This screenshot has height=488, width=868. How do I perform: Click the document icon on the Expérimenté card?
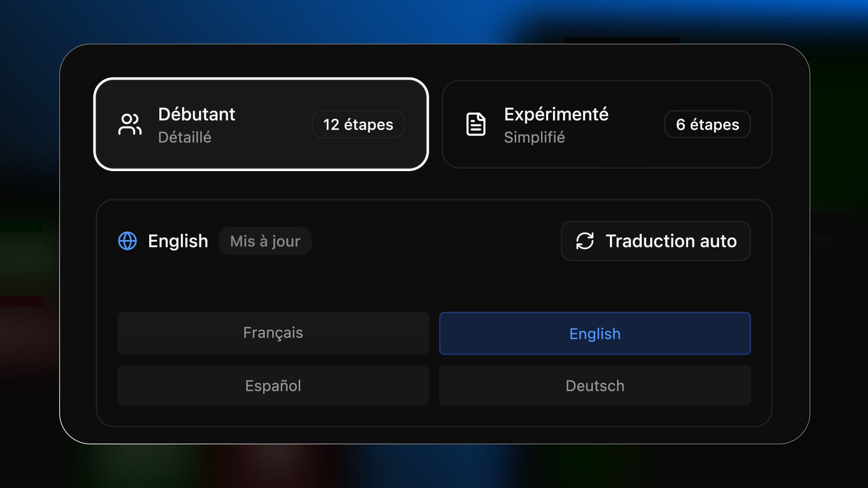tap(475, 124)
